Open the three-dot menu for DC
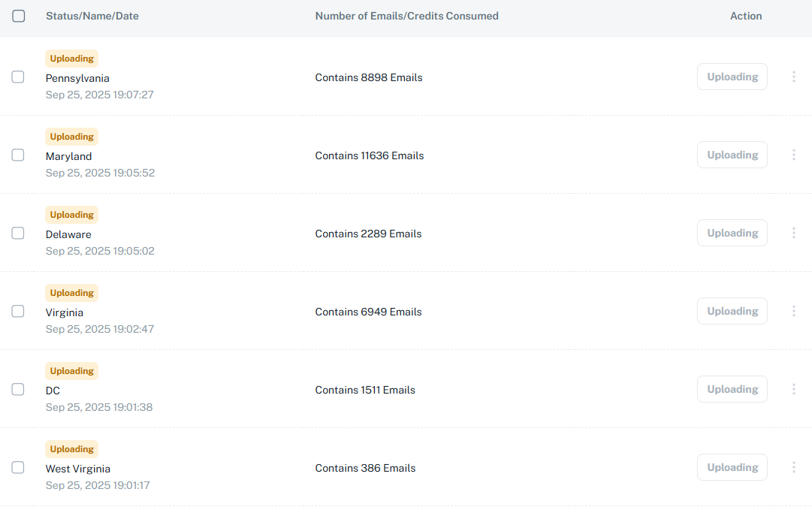812x507 pixels. [x=794, y=389]
